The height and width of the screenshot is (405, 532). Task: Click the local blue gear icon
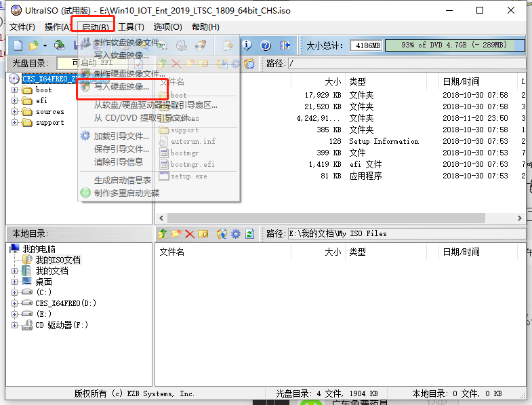[235, 234]
